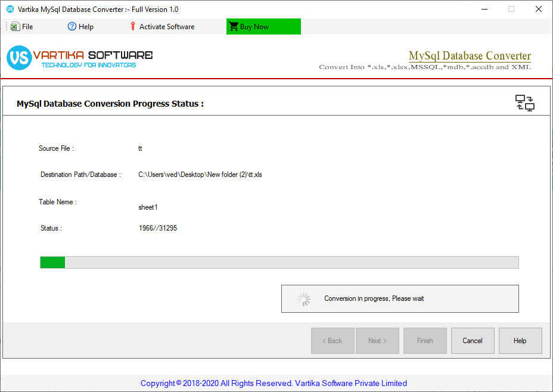This screenshot has height=392, width=553.
Task: Click the source file value tt
Action: [x=140, y=148]
